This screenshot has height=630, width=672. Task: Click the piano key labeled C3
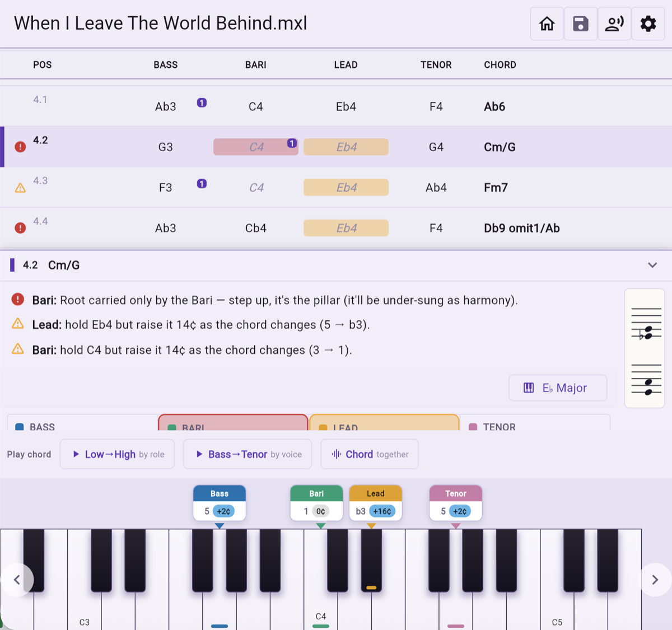click(x=85, y=610)
